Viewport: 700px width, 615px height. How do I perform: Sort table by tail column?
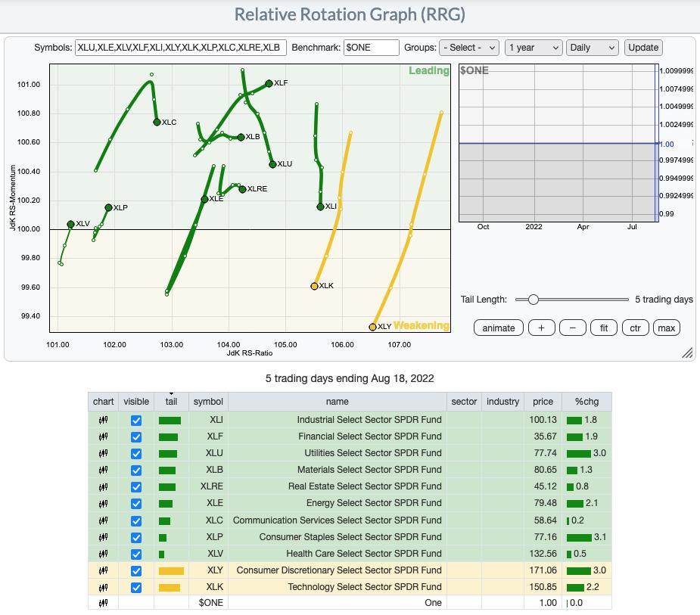(172, 402)
